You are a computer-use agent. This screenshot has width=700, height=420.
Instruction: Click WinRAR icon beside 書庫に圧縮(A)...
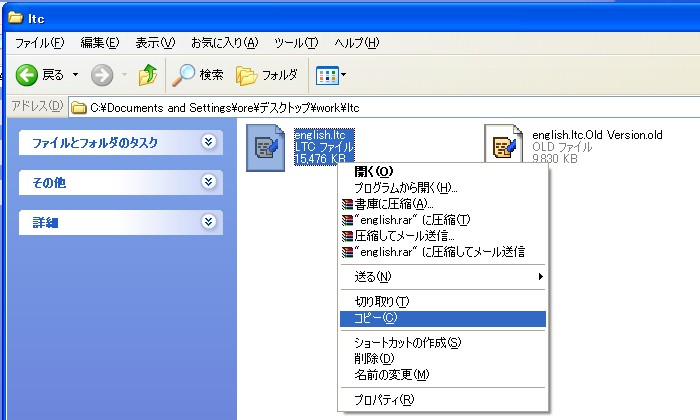347,204
